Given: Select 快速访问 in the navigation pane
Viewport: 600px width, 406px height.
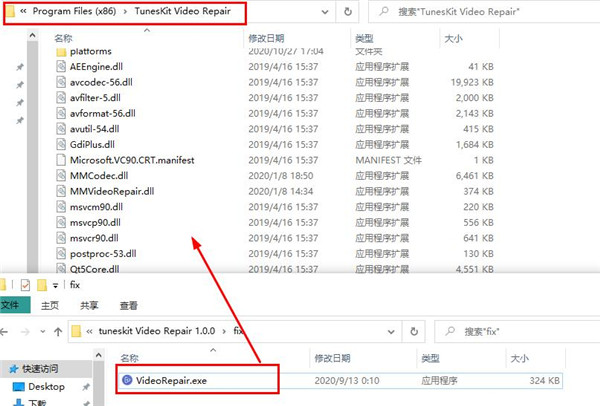Looking at the screenshot, I should (x=40, y=369).
